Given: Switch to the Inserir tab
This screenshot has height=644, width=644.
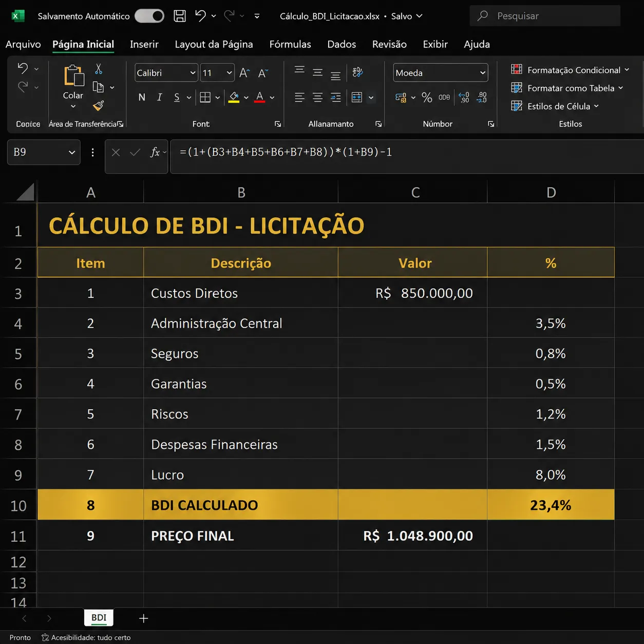Looking at the screenshot, I should (144, 44).
